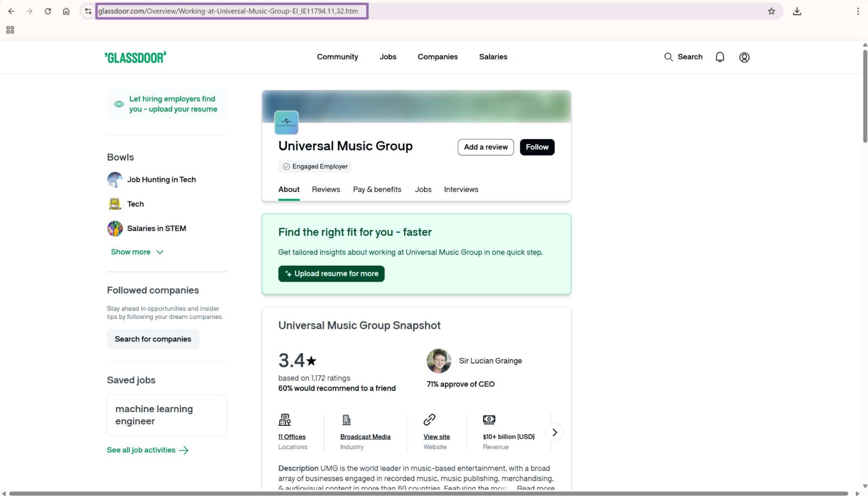Open the Salaries menu
This screenshot has width=868, height=496.
[493, 57]
